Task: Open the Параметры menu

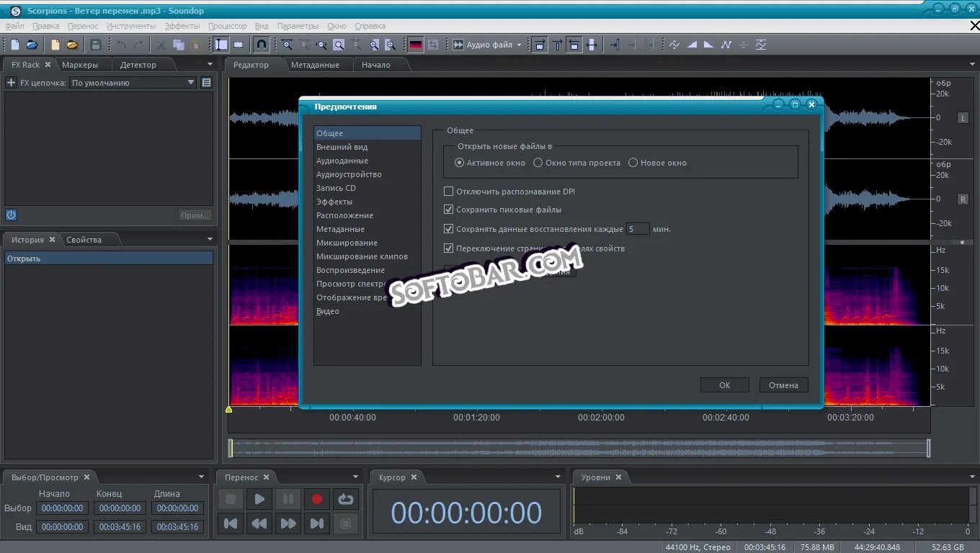Action: pos(298,26)
